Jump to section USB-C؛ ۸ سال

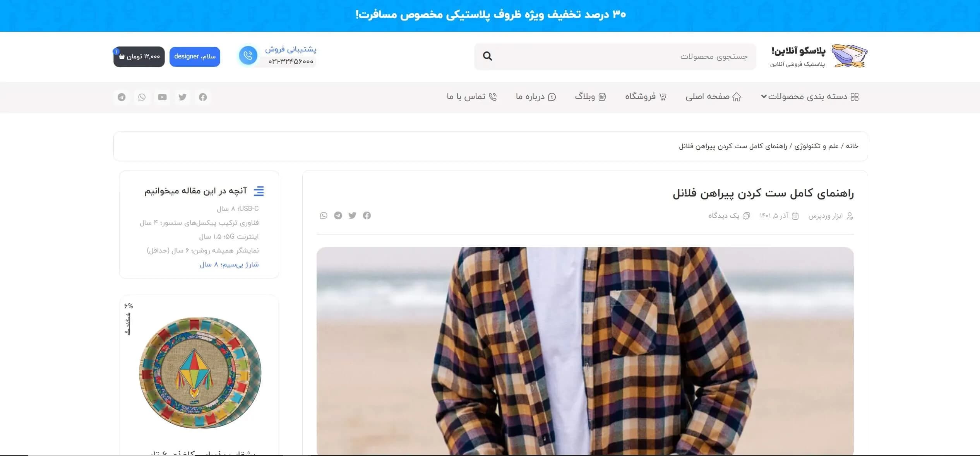tap(238, 208)
